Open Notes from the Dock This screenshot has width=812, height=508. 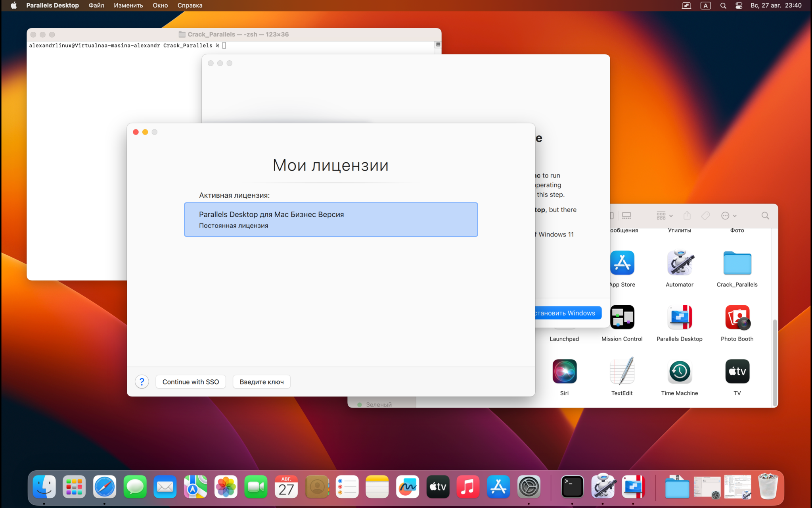coord(377,487)
